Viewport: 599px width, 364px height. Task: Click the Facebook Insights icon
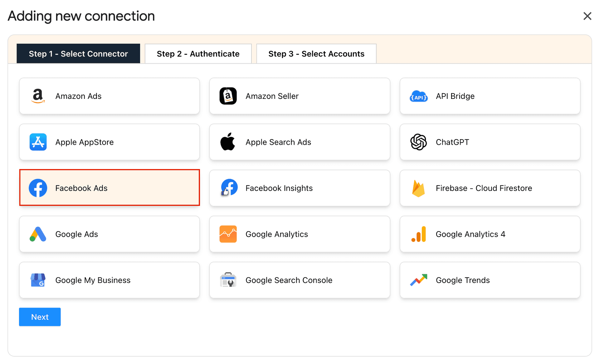(x=228, y=188)
